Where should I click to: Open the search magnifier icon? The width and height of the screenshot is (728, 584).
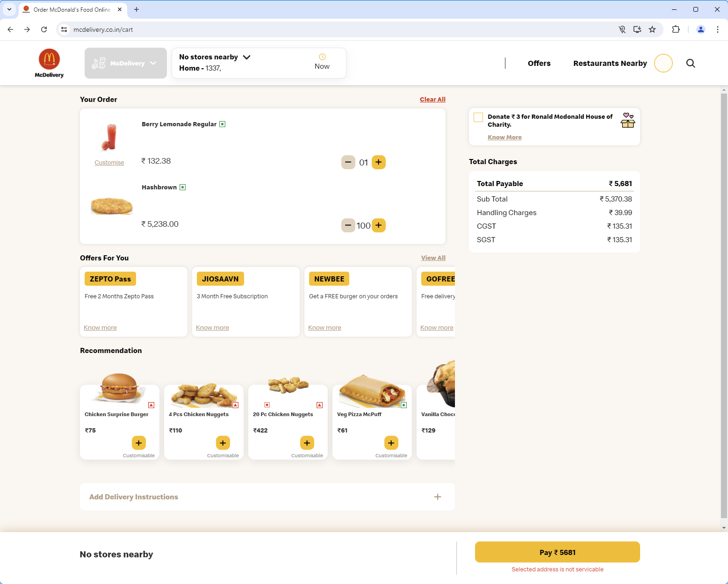(x=691, y=63)
